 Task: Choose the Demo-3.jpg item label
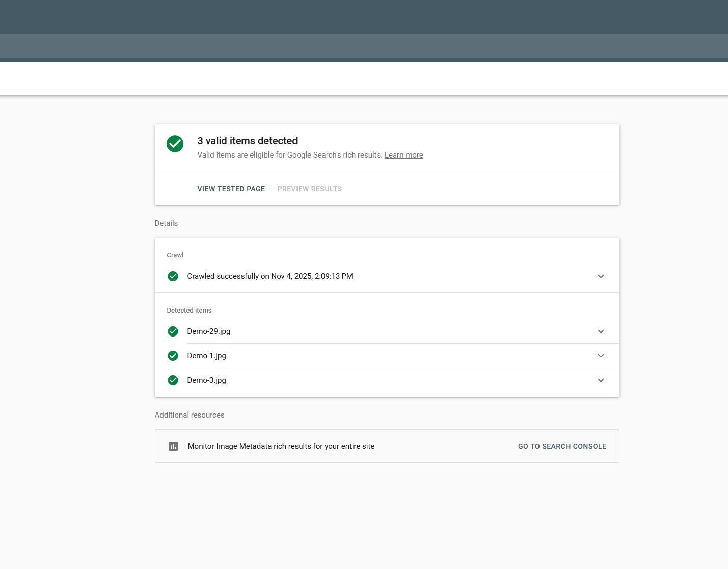click(x=206, y=380)
